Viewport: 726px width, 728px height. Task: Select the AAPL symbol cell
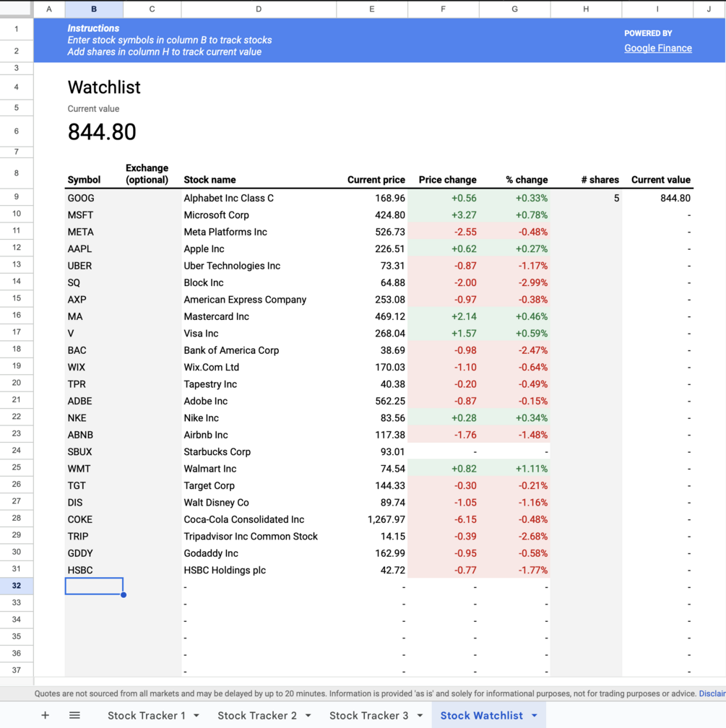[x=94, y=249]
